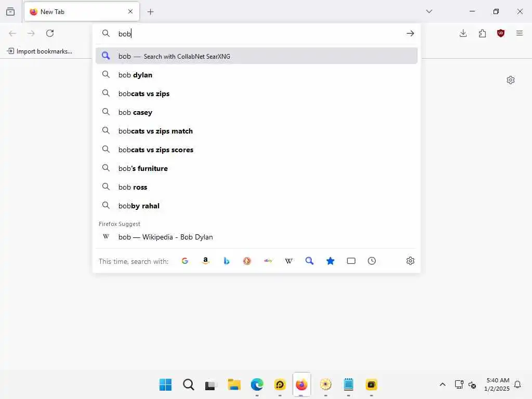Image resolution: width=532 pixels, height=399 pixels.
Task: Choose the bobcats vs zips match suggestion
Action: (x=257, y=131)
